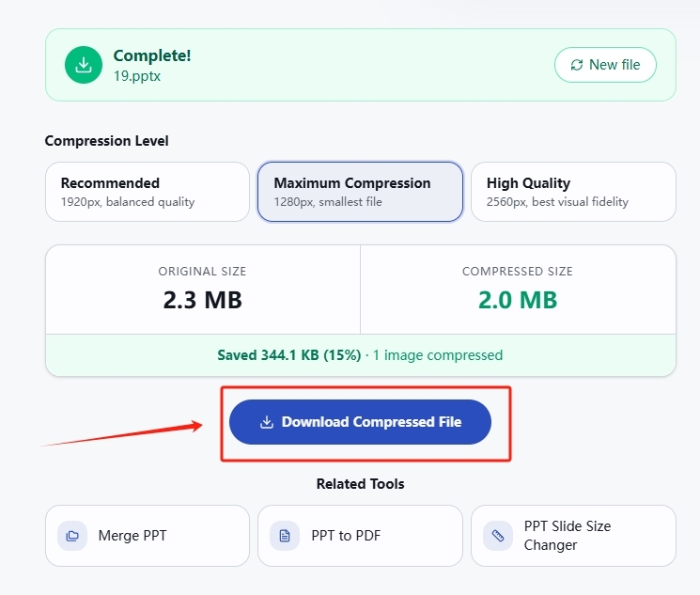Click the green download complete icon
700x595 pixels.
click(x=84, y=65)
